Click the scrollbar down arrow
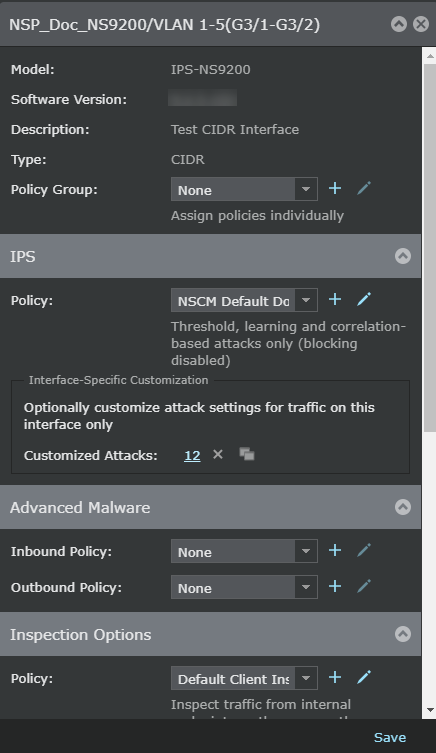Viewport: 436px width, 753px height. pos(430,710)
